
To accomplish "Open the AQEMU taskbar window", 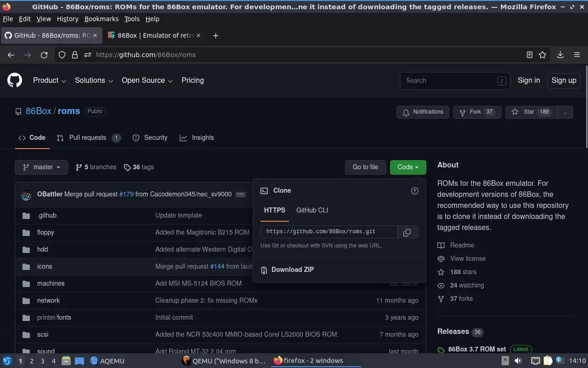I will 107,361.
